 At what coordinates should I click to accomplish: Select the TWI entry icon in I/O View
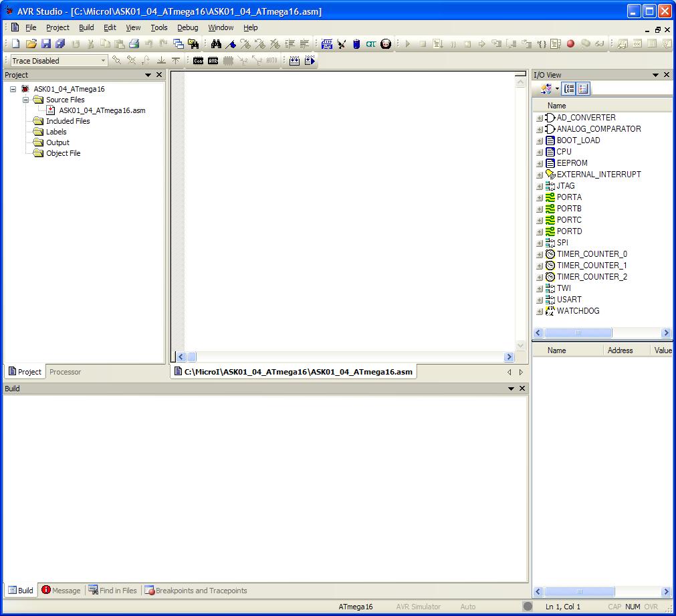pyautogui.click(x=550, y=288)
